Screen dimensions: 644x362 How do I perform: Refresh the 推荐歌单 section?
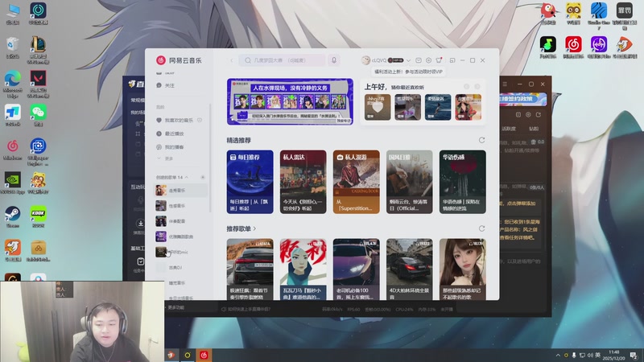pyautogui.click(x=481, y=228)
